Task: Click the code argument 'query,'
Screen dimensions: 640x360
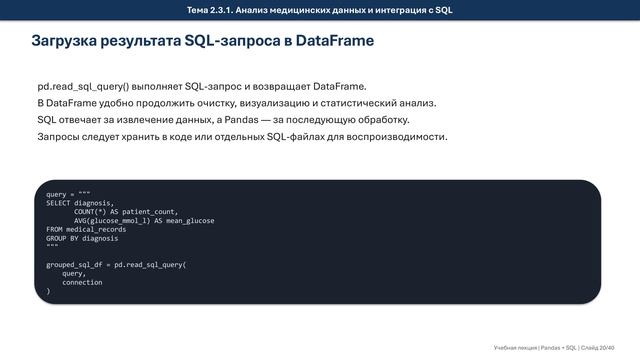Action: click(74, 273)
